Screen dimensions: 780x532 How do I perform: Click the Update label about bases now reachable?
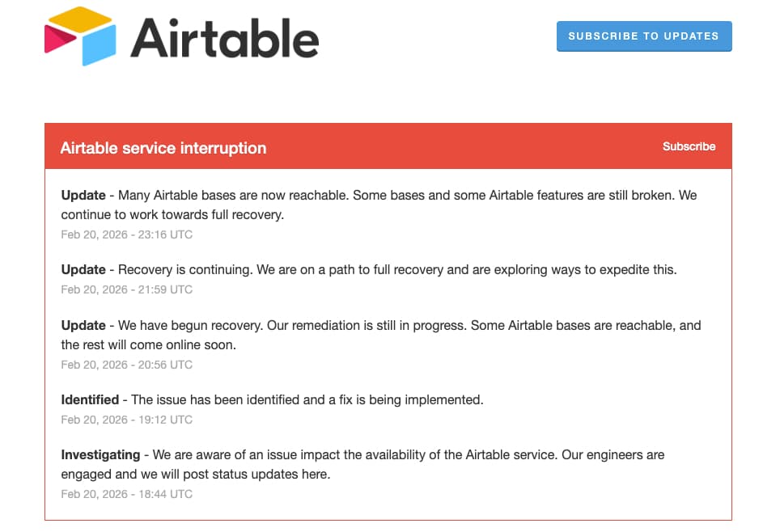click(x=83, y=195)
